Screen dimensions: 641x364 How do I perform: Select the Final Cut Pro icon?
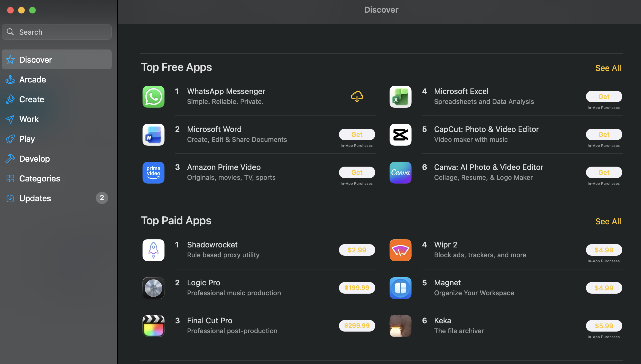tap(153, 326)
